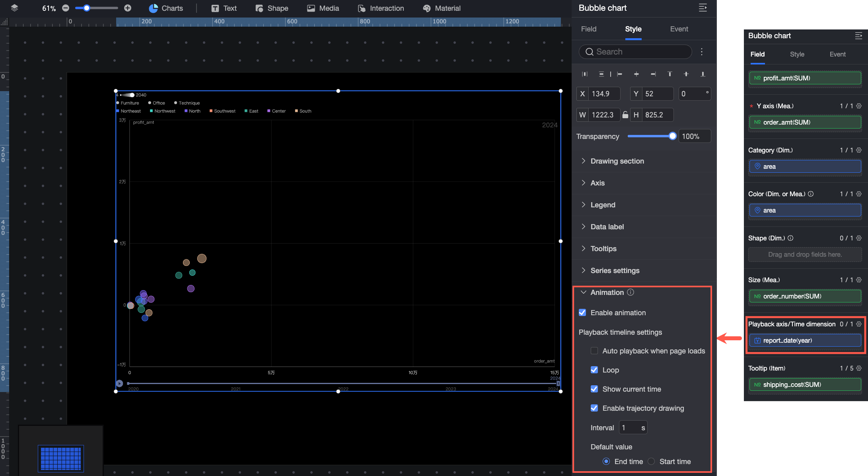Focus the Search field
Screen dimensions: 868x476
coord(635,52)
